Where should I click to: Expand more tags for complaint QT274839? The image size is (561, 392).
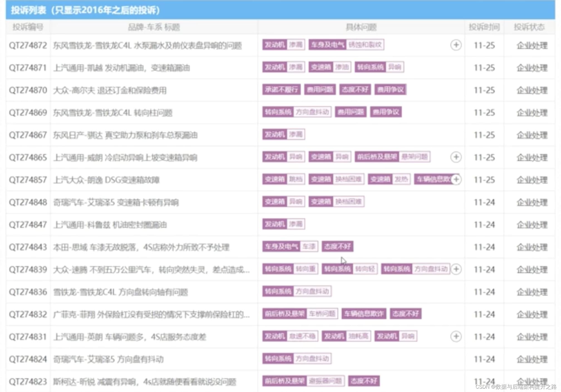coord(456,269)
